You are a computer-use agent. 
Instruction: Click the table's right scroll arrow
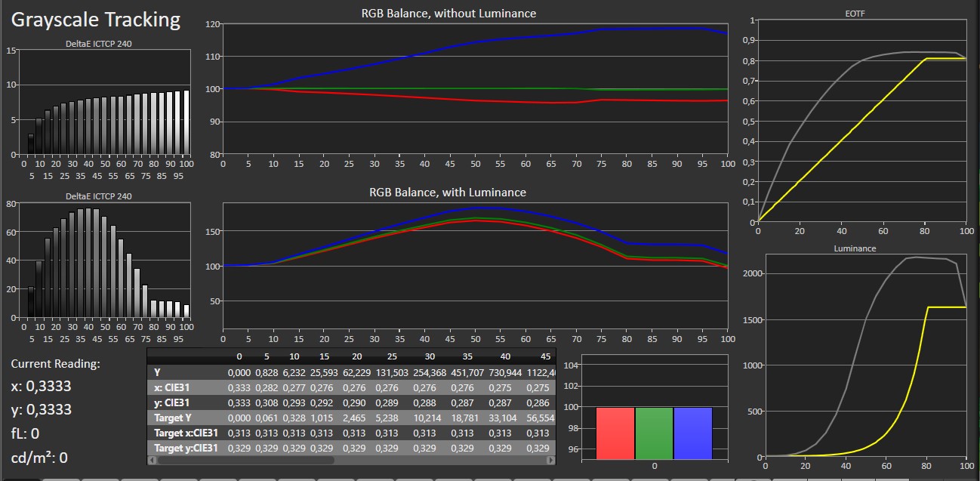pos(550,461)
